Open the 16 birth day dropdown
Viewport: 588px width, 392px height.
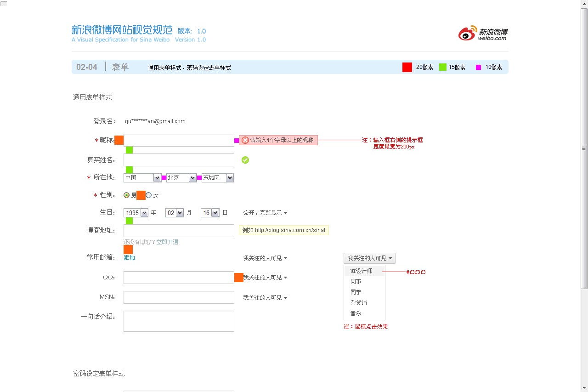click(x=210, y=213)
